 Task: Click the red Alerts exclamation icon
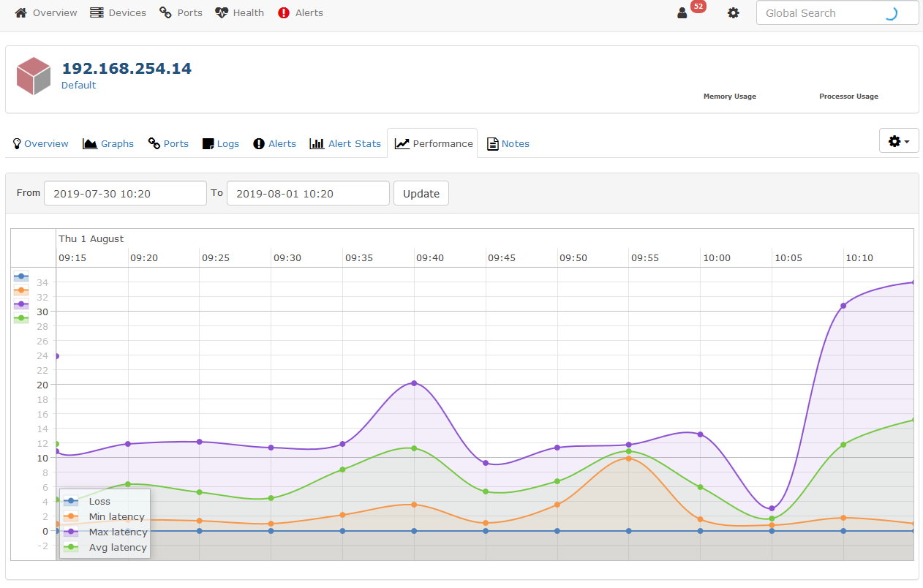[284, 13]
